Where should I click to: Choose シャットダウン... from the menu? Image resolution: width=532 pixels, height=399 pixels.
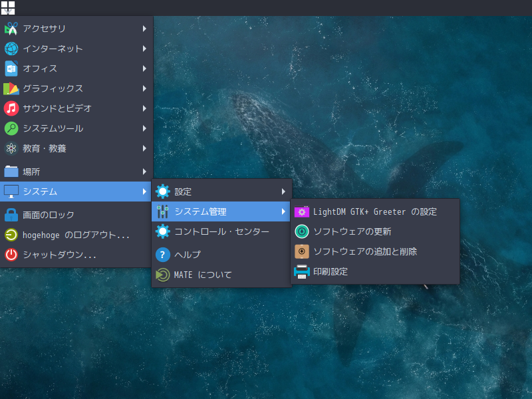pos(76,255)
